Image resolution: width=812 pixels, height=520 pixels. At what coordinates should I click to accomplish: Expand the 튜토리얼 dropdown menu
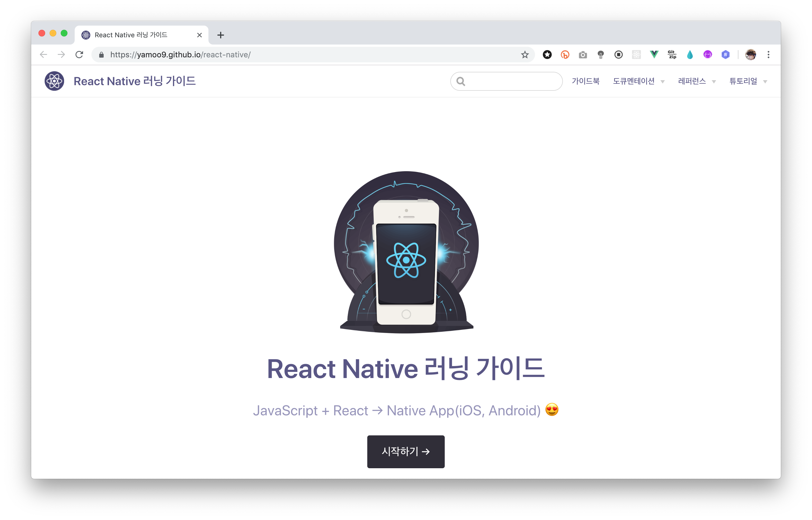click(x=748, y=81)
